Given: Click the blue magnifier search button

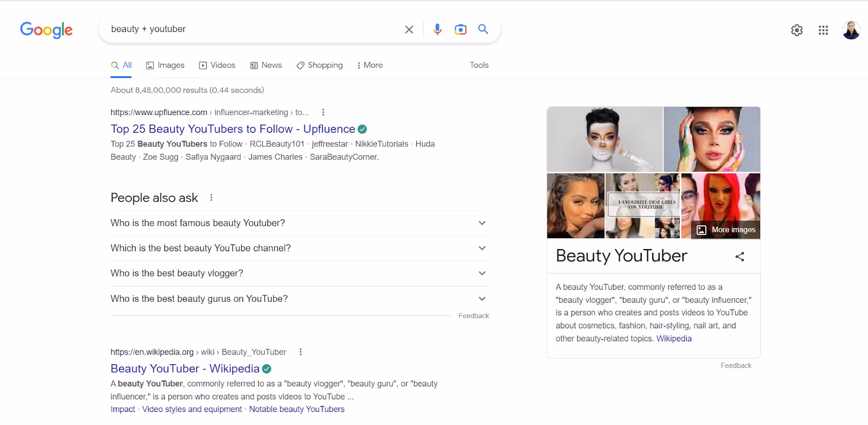Looking at the screenshot, I should (483, 29).
